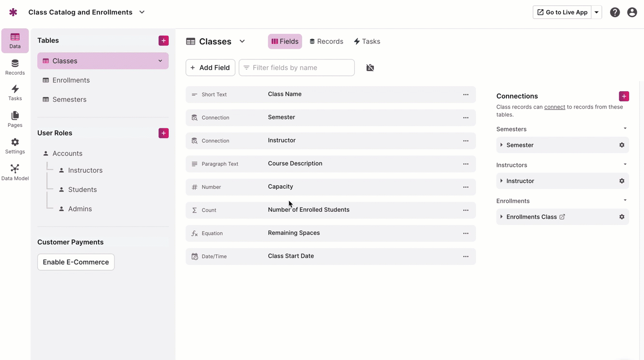Add a new table with plus icon
This screenshot has width=644, height=360.
pyautogui.click(x=163, y=41)
